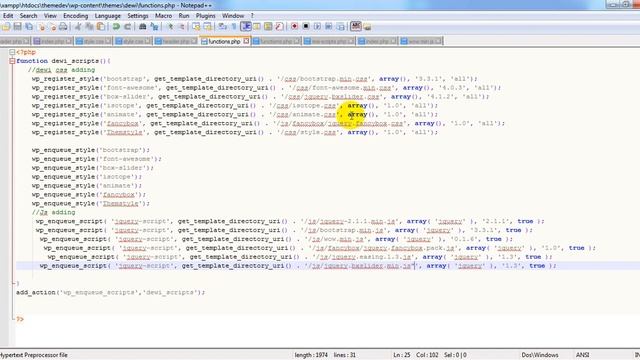Click Run Macro Multiple Times icon
The width and height of the screenshot is (640, 360).
(329, 27)
